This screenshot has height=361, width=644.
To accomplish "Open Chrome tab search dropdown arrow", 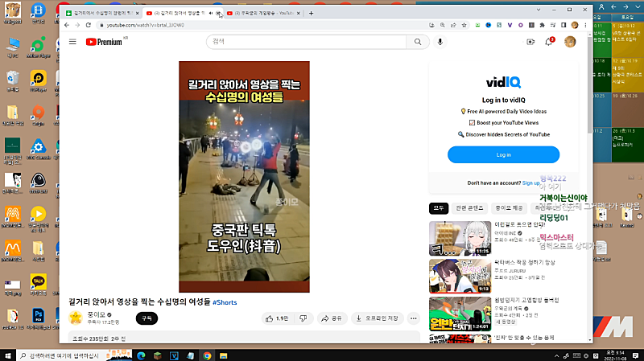I will coord(539,10).
